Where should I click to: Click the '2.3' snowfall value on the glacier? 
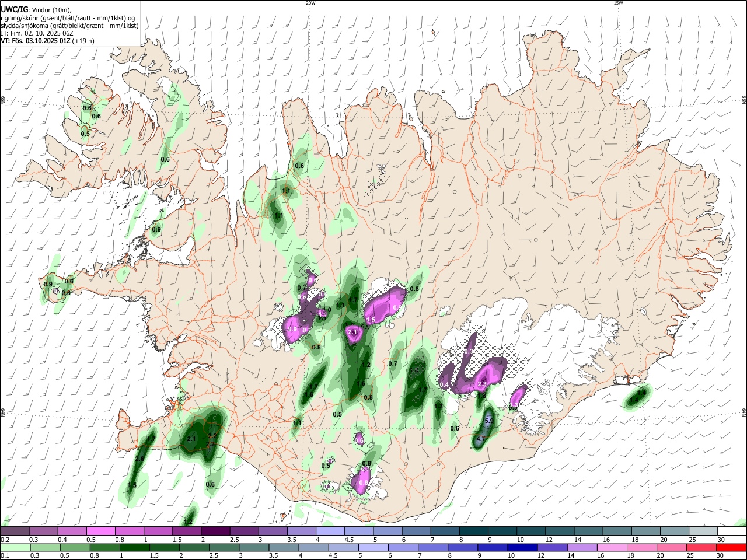[x=482, y=384]
